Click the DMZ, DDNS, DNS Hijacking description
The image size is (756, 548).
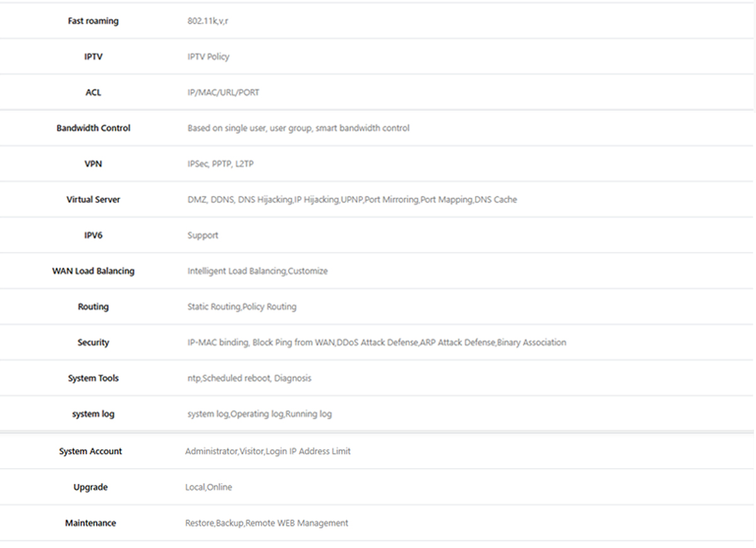coord(352,200)
